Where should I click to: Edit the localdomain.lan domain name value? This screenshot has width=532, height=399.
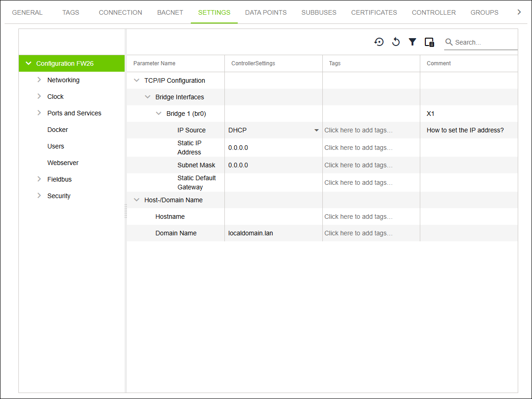[251, 233]
